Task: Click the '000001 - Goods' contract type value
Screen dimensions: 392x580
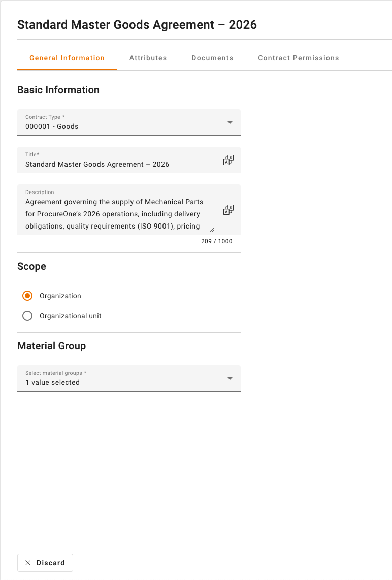Action: tap(52, 126)
